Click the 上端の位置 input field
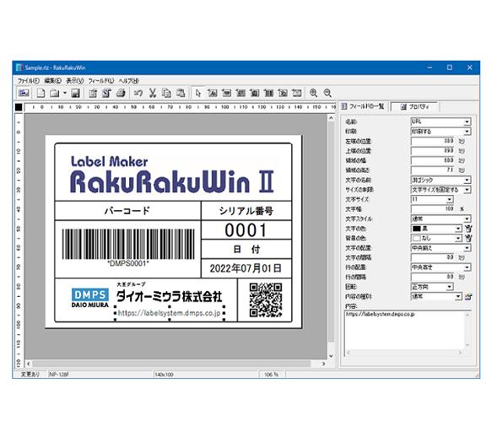 click(433, 151)
